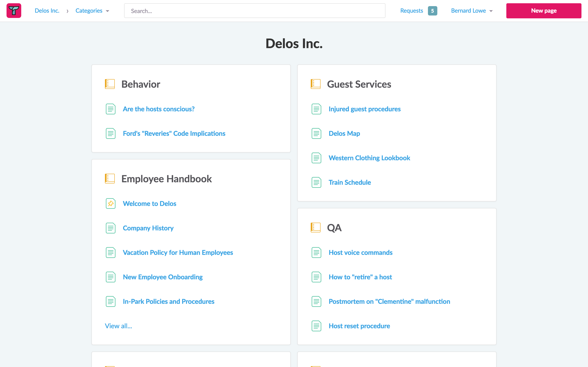Expand the Categories dropdown
The image size is (588, 367).
tap(92, 11)
